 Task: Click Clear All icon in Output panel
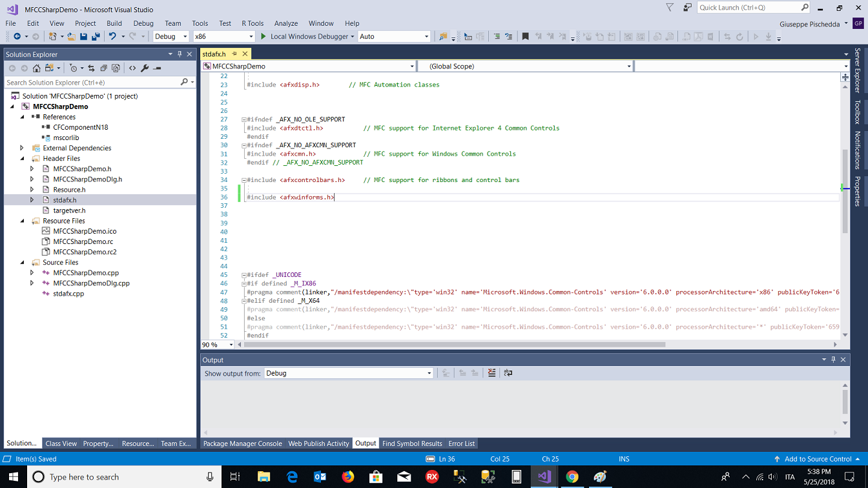491,373
